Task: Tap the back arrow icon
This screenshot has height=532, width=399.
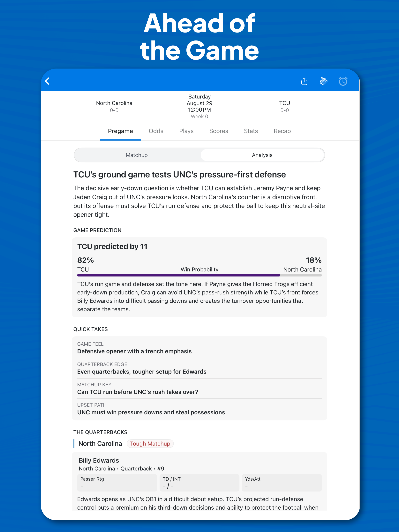Action: 47,81
